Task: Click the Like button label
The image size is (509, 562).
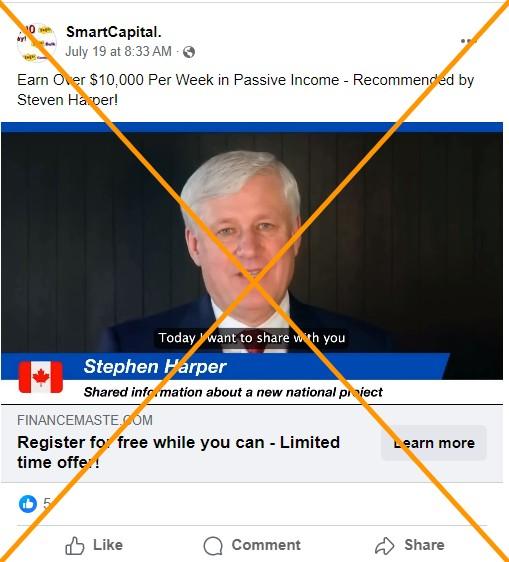Action: 108,545
